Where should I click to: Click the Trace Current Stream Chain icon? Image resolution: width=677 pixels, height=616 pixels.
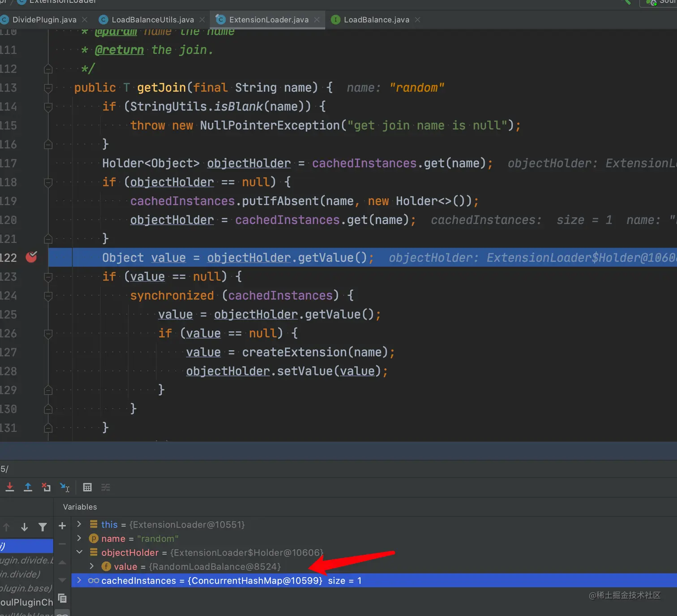[x=106, y=487]
